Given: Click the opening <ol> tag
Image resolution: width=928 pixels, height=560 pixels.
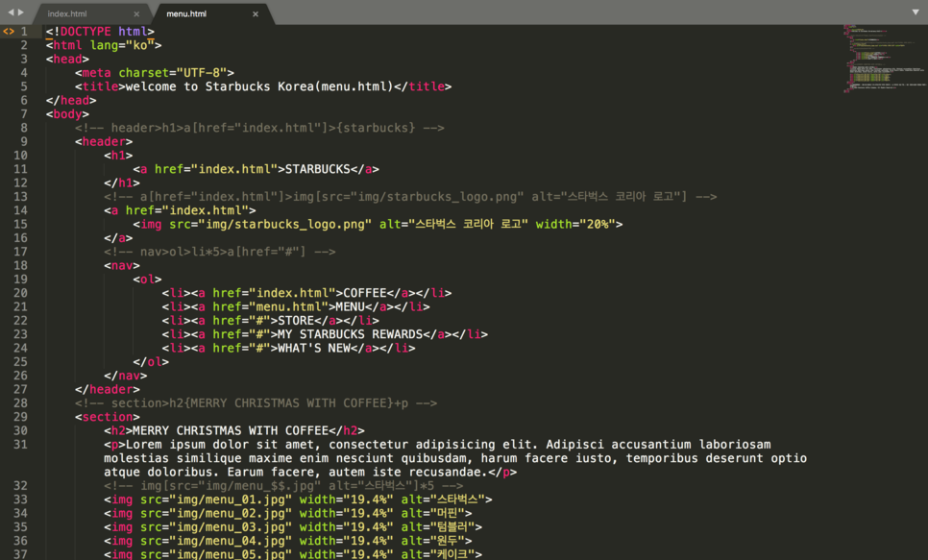Looking at the screenshot, I should 147,280.
